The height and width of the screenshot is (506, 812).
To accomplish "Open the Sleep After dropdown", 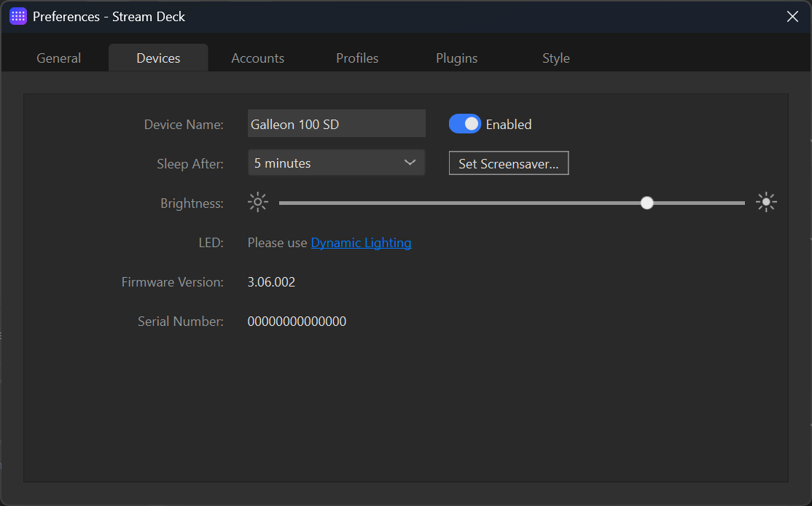I will (336, 163).
